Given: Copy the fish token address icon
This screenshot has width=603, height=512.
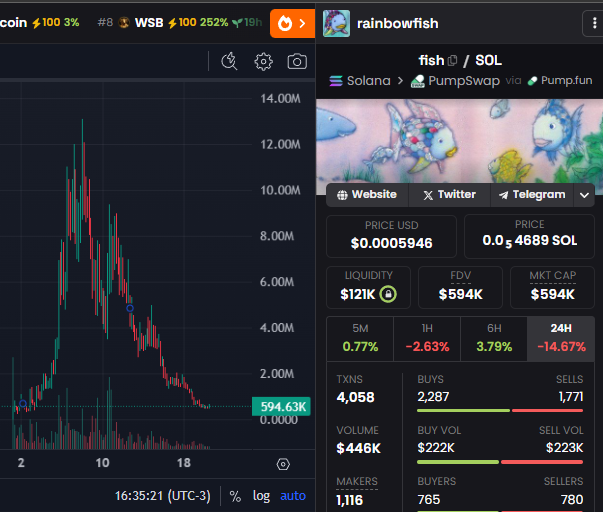Looking at the screenshot, I should coord(453,60).
